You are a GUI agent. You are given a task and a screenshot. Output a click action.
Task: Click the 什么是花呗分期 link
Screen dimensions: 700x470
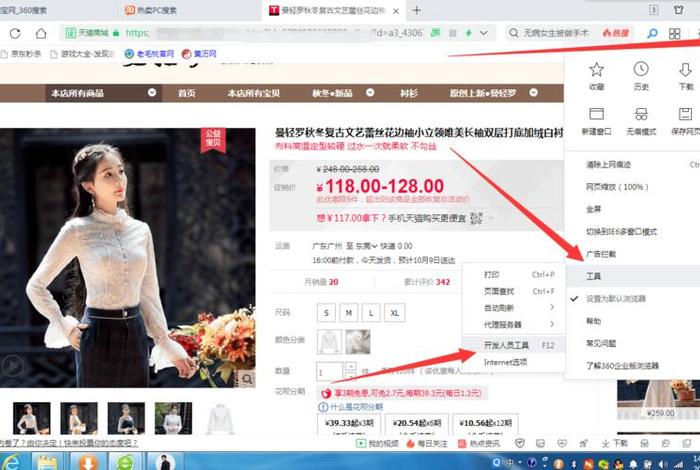coord(356,407)
